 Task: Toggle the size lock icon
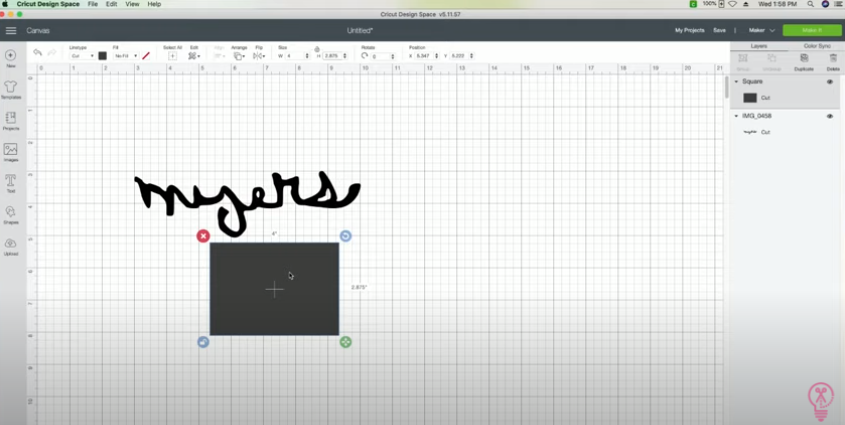(317, 49)
